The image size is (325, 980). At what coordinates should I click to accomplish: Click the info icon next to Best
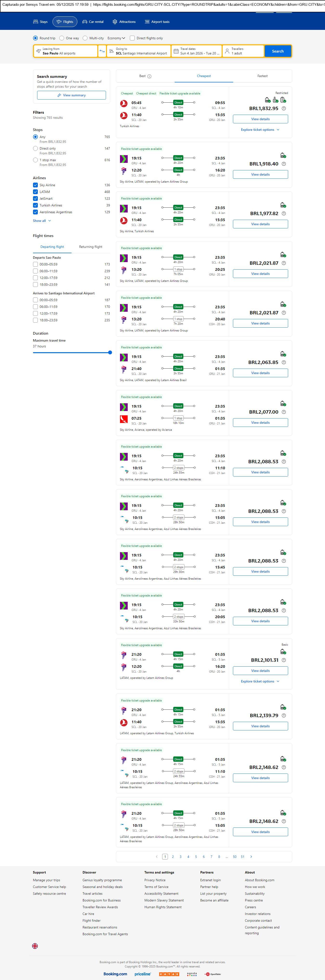150,76
